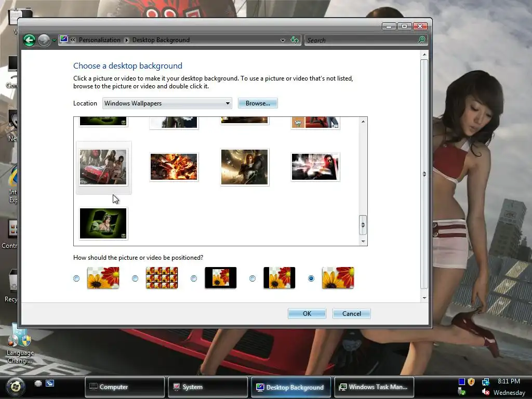Click the tiled flowers position preview

tap(162, 277)
